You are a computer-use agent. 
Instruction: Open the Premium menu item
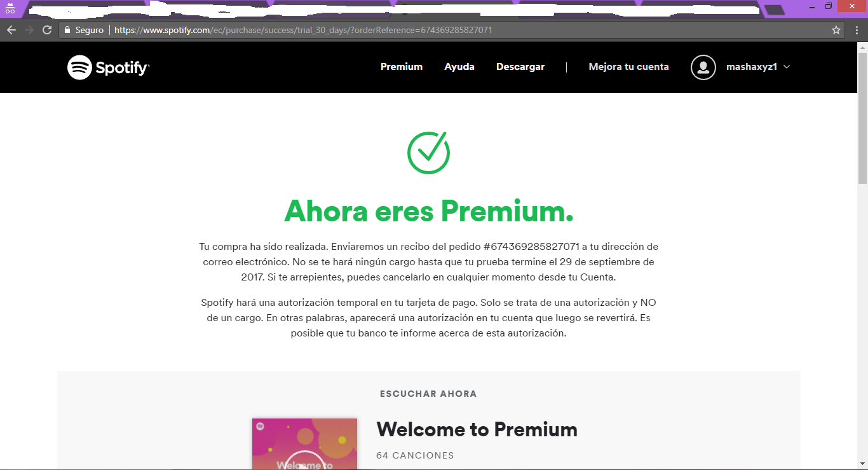point(402,67)
